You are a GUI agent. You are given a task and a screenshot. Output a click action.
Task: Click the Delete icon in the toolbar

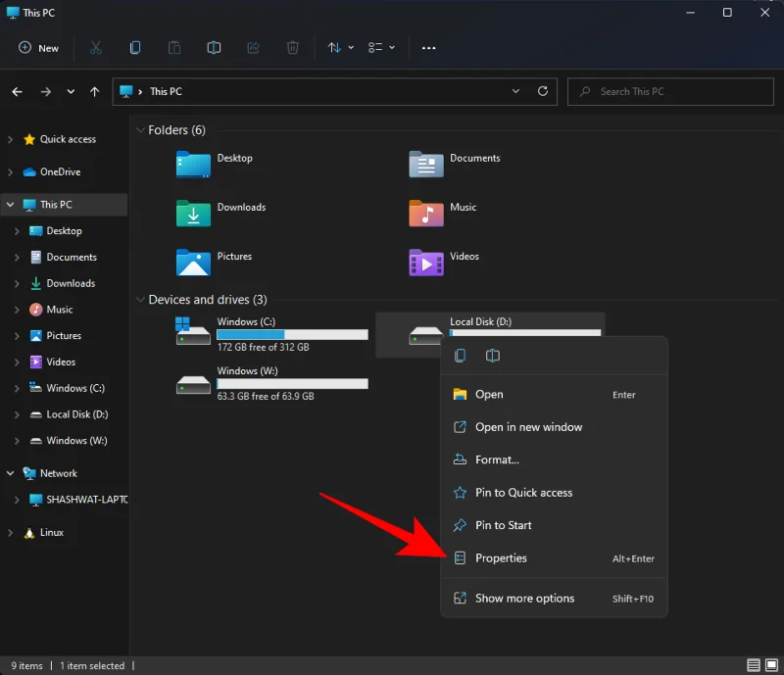click(x=292, y=47)
